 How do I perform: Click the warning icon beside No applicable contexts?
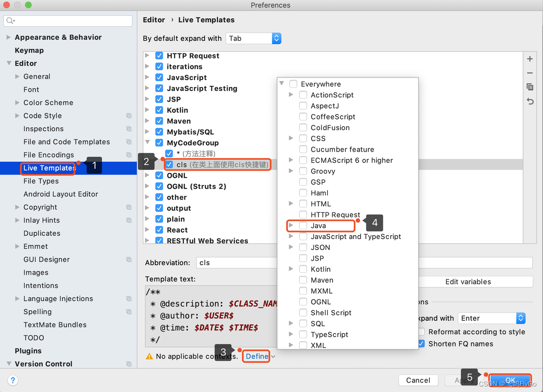(x=149, y=356)
